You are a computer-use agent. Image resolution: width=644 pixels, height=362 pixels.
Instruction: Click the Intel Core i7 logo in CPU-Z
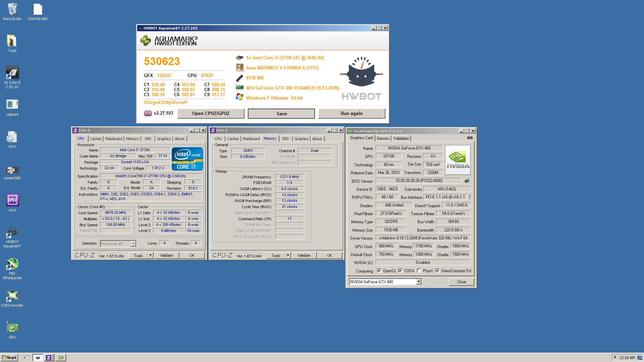point(187,159)
